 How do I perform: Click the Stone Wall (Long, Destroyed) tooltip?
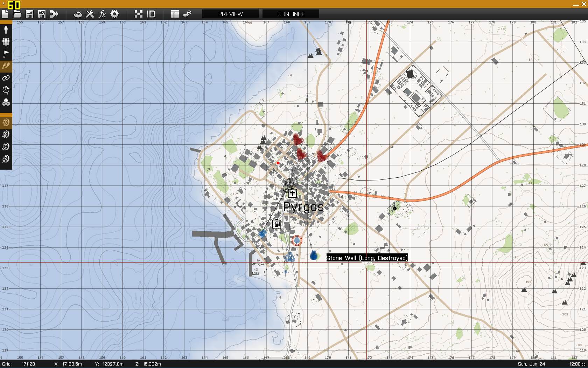(x=367, y=258)
